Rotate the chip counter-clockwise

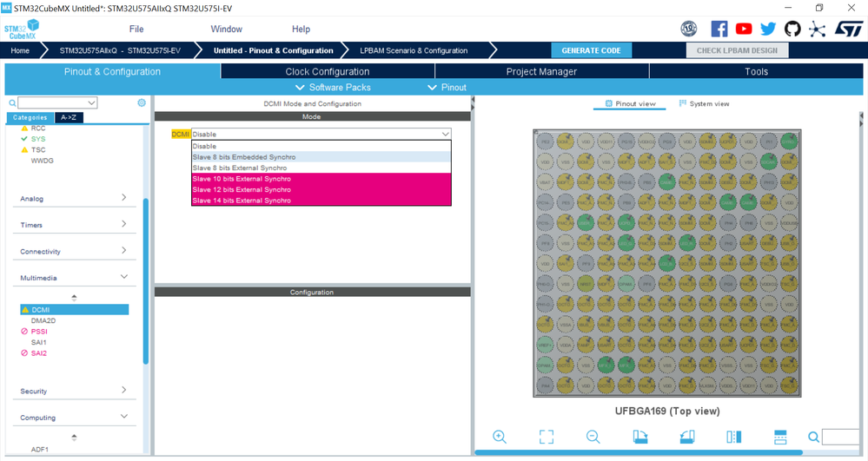point(687,437)
